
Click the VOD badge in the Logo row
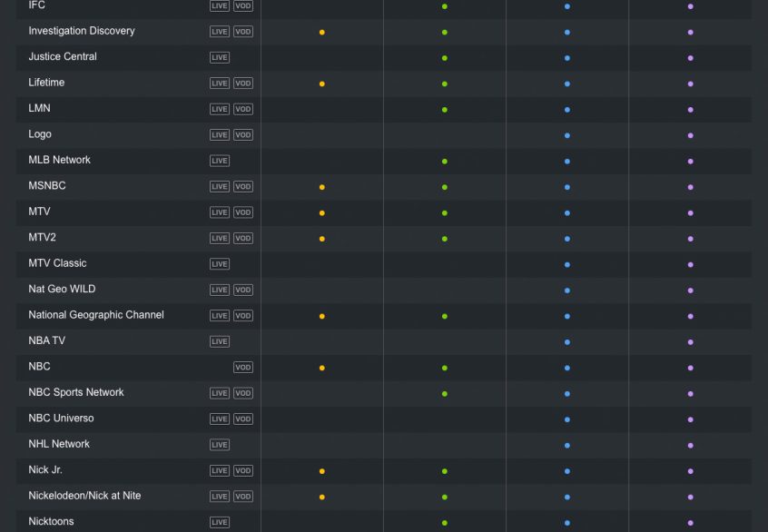[243, 135]
